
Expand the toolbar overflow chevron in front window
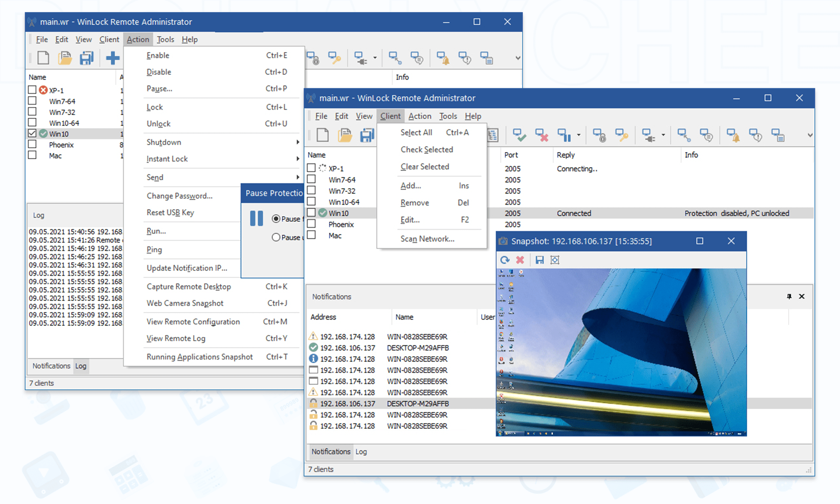coord(810,135)
